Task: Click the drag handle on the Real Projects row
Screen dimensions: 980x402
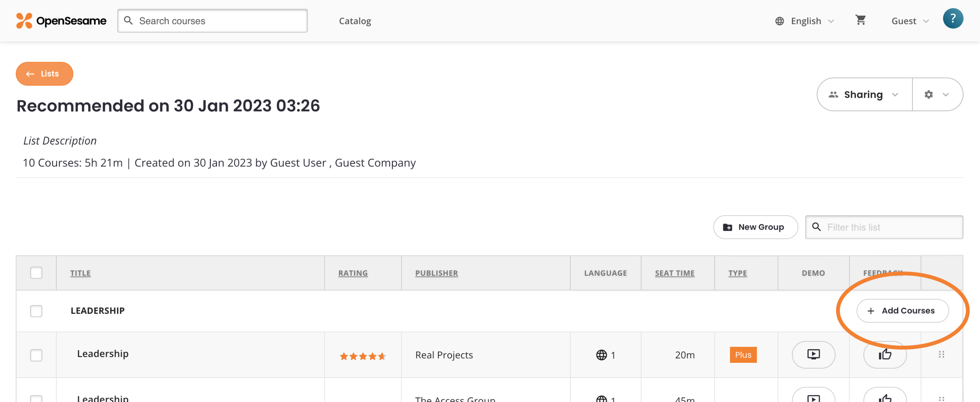Action: 941,354
